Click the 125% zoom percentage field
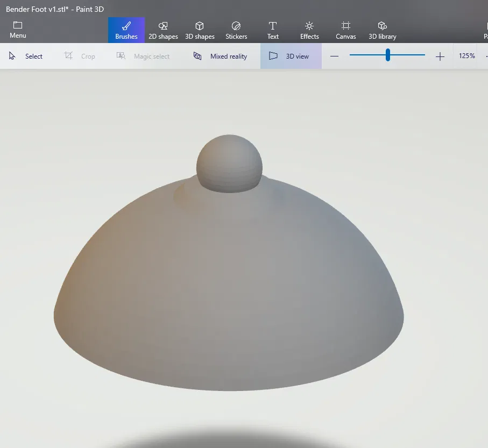 (467, 56)
